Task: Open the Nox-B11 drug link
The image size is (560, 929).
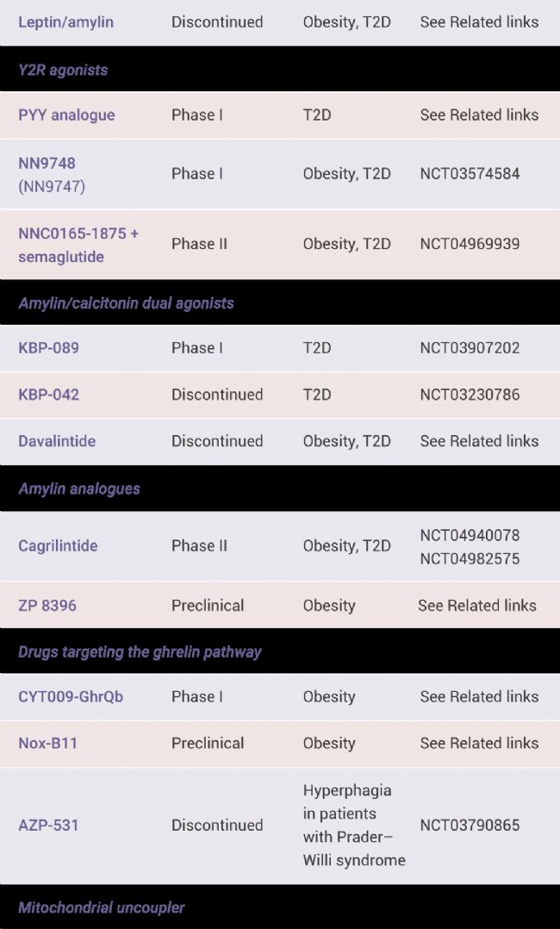Action: pos(48,743)
